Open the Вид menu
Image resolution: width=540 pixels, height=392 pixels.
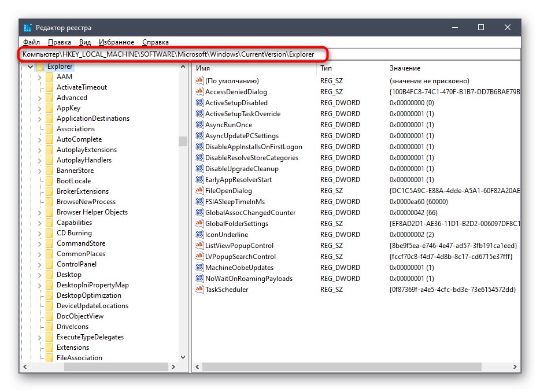(85, 42)
